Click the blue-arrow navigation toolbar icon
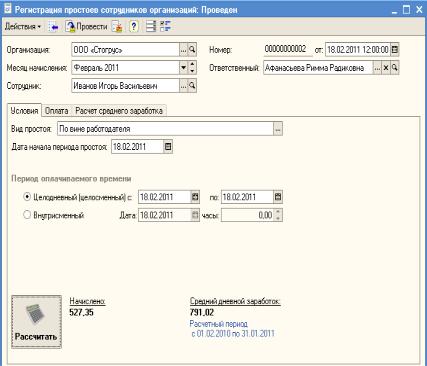This screenshot has height=366, width=427. (53, 27)
